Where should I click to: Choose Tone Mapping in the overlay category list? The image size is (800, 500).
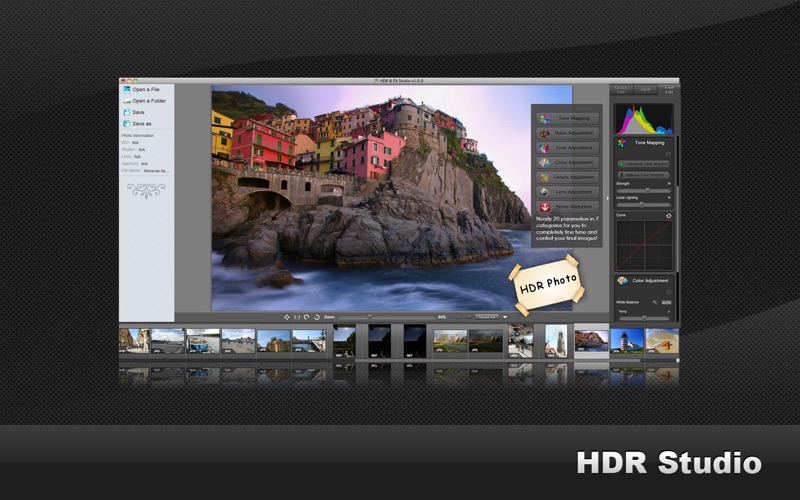pos(567,118)
